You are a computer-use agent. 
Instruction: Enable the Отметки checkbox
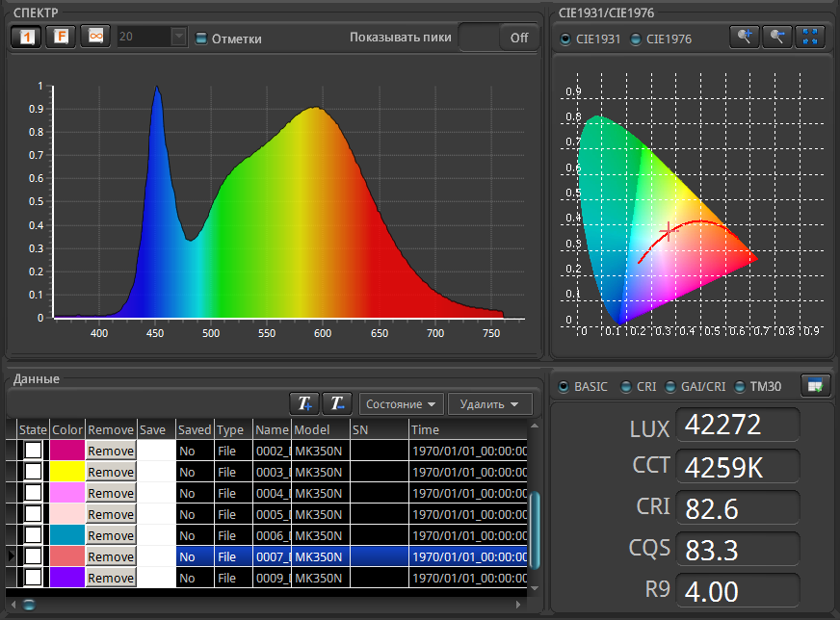[202, 39]
